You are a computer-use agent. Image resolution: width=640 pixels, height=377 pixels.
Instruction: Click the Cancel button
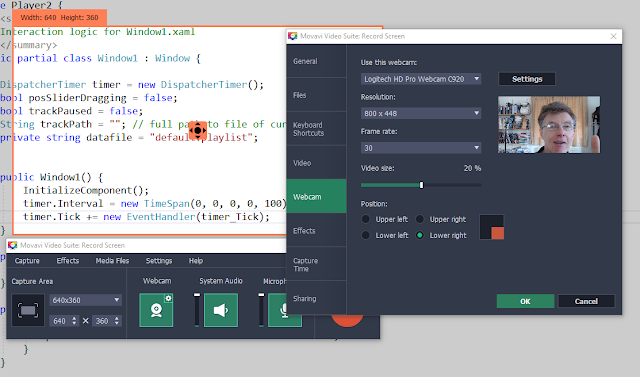[x=586, y=301]
